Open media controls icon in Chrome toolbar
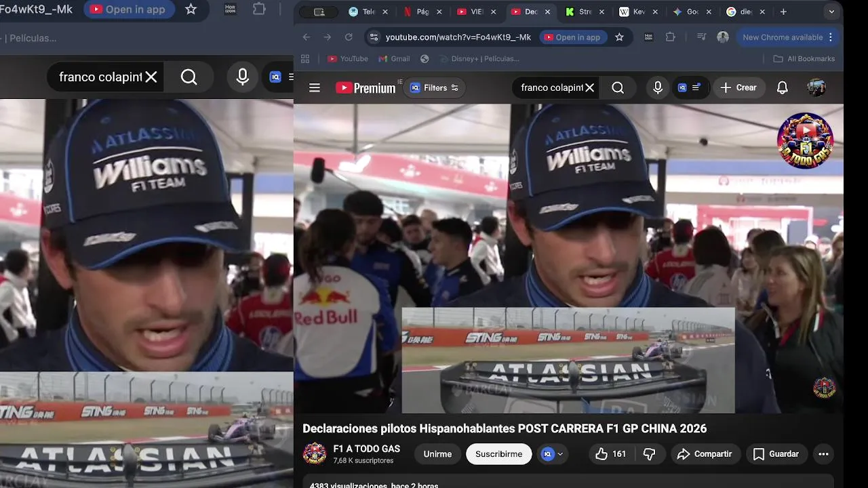 [701, 37]
